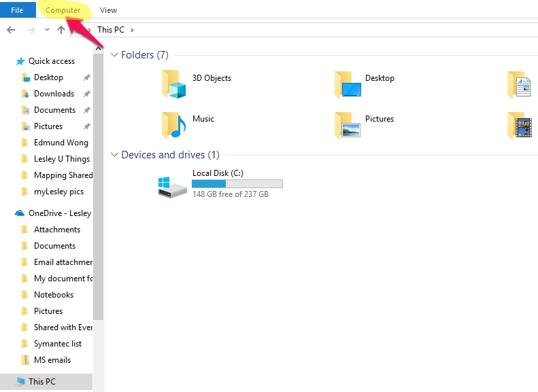
Task: Open Attachments under OneDrive
Action: 57,230
